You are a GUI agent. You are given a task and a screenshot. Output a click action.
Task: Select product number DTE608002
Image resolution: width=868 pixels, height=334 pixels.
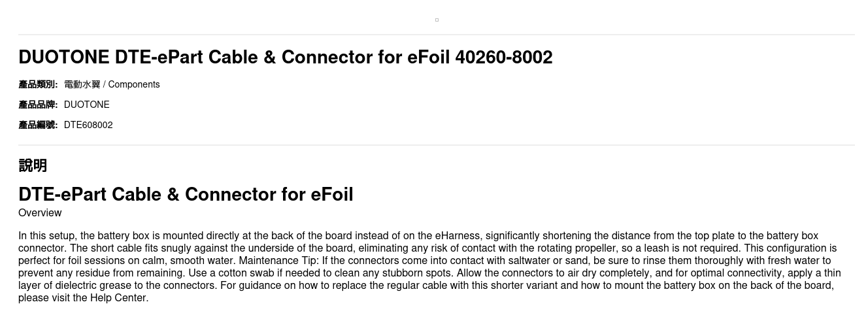tap(88, 125)
